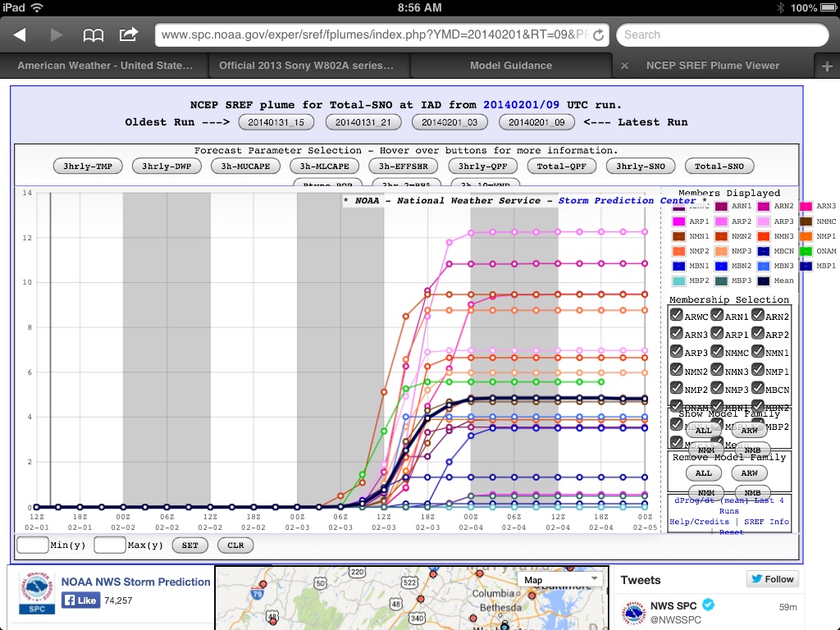Screen dimensions: 840x630
Task: Uncheck the MBCN member checkbox
Action: coord(757,388)
